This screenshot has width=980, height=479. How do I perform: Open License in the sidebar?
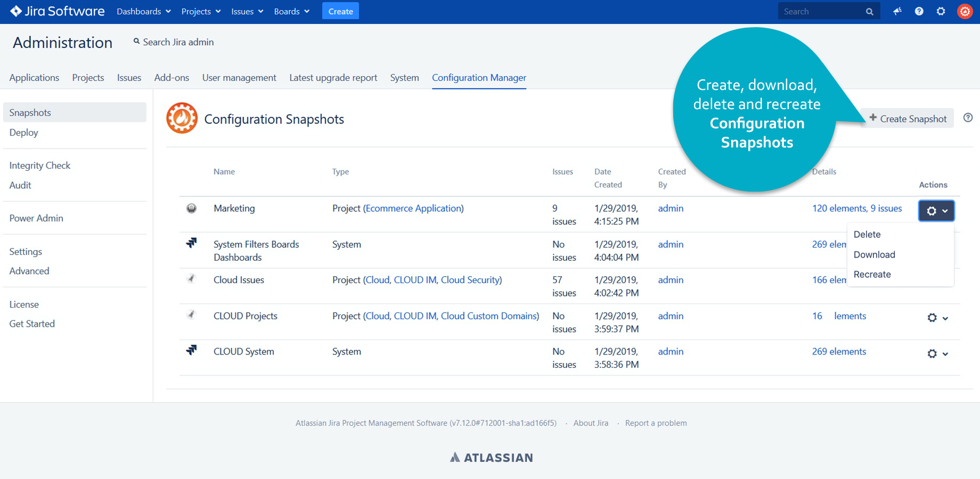click(x=24, y=304)
